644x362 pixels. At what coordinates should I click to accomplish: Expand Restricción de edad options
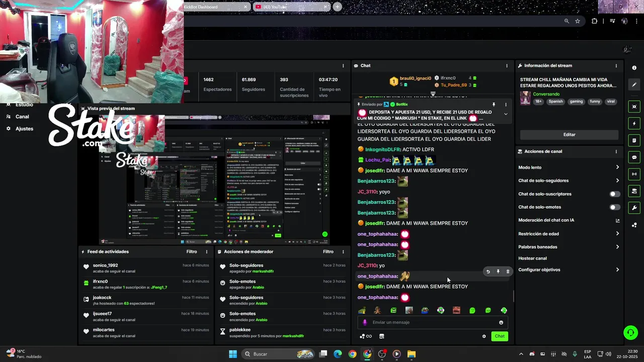[617, 233]
